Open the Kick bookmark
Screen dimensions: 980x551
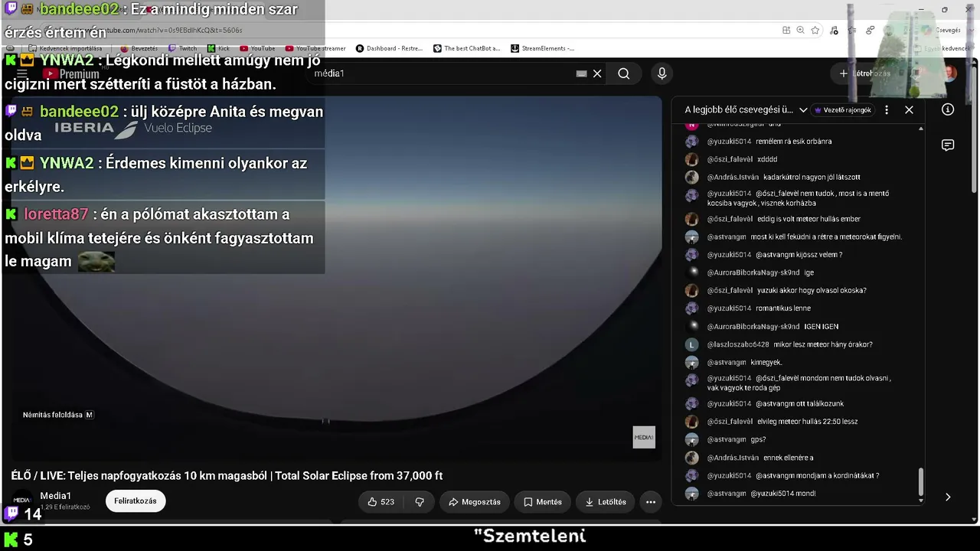(219, 48)
